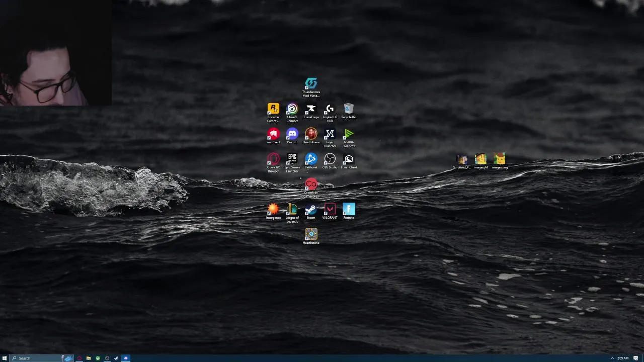Select the Jagex Launcher shortcut
This screenshot has height=362, width=644.
pos(330,138)
